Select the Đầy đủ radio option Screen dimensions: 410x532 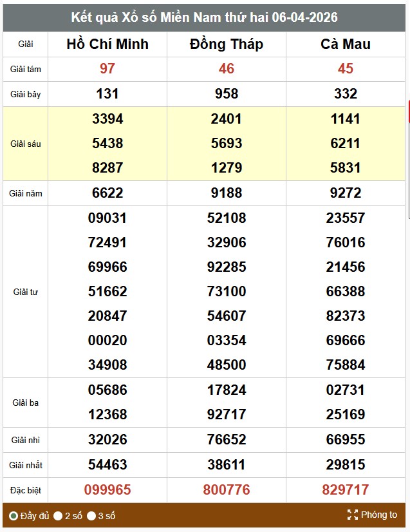(x=14, y=516)
